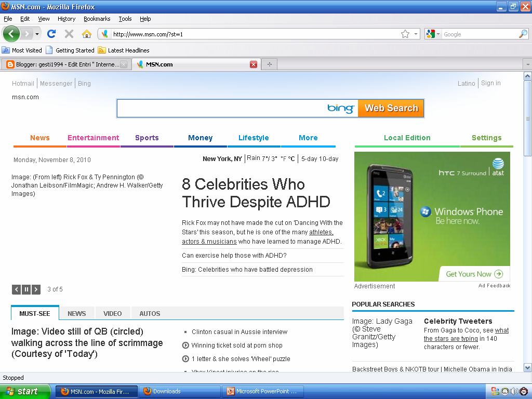Expand the address bar history dropdown

pos(416,34)
